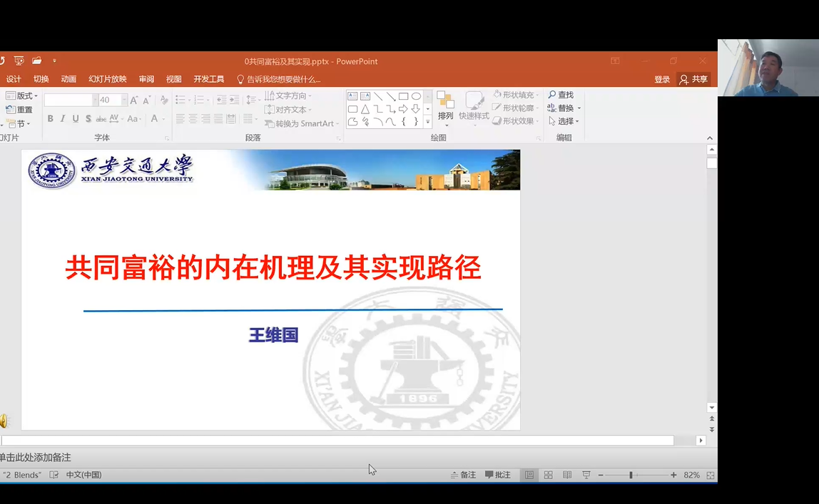Click the zoom slider handle in status bar
Viewport: 819px width, 504px height.
(631, 475)
